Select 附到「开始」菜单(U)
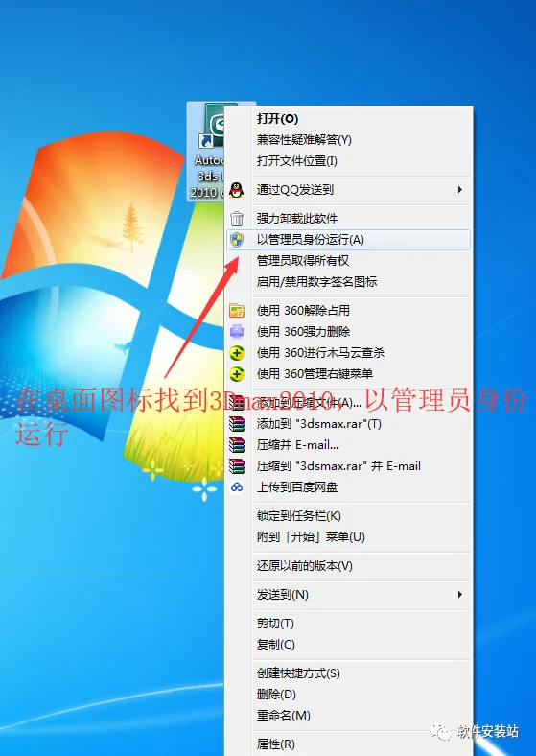Screen dimensions: 536x756 tap(348, 537)
